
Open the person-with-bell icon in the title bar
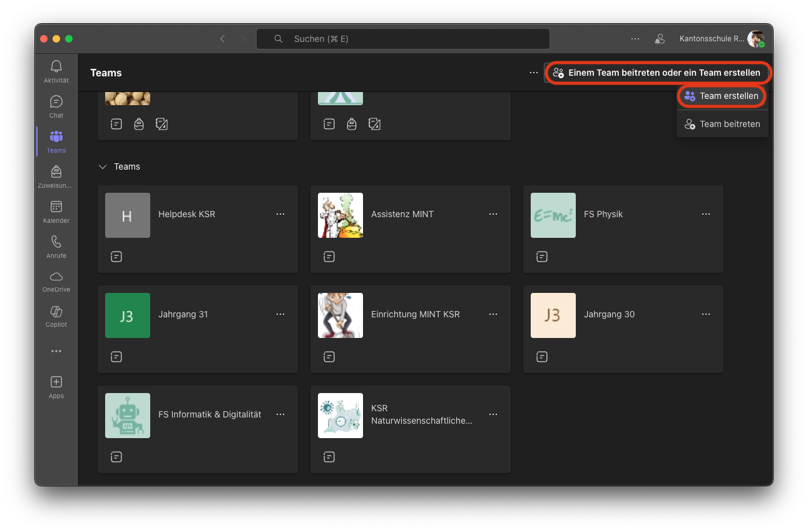click(x=660, y=39)
